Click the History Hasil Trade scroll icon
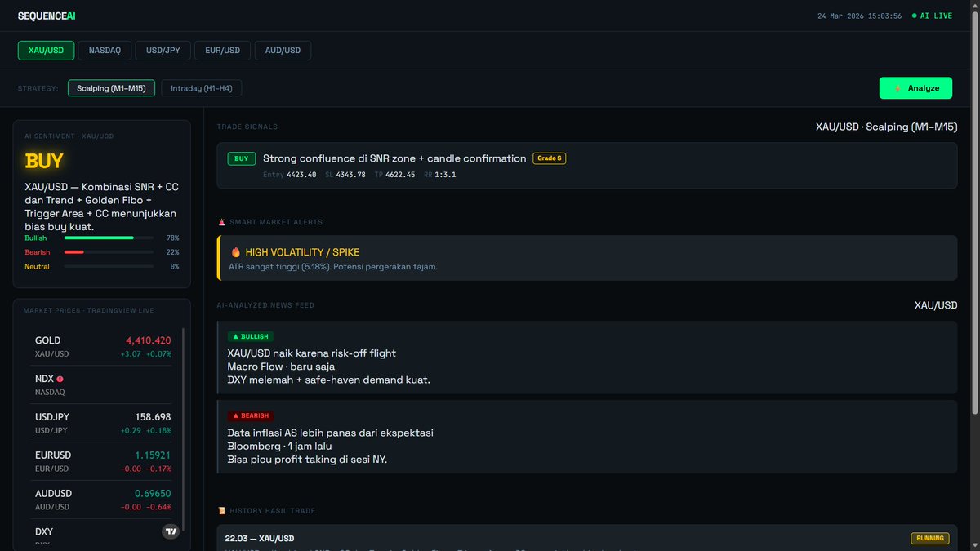This screenshot has width=980, height=551. point(221,511)
